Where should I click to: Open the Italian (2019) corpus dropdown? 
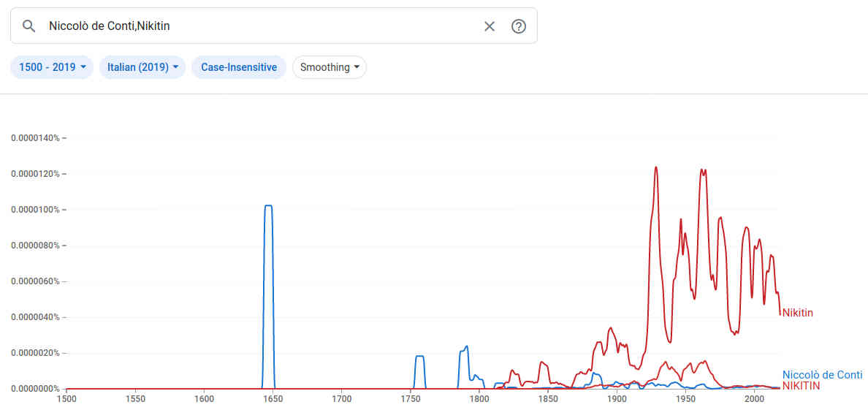point(142,67)
